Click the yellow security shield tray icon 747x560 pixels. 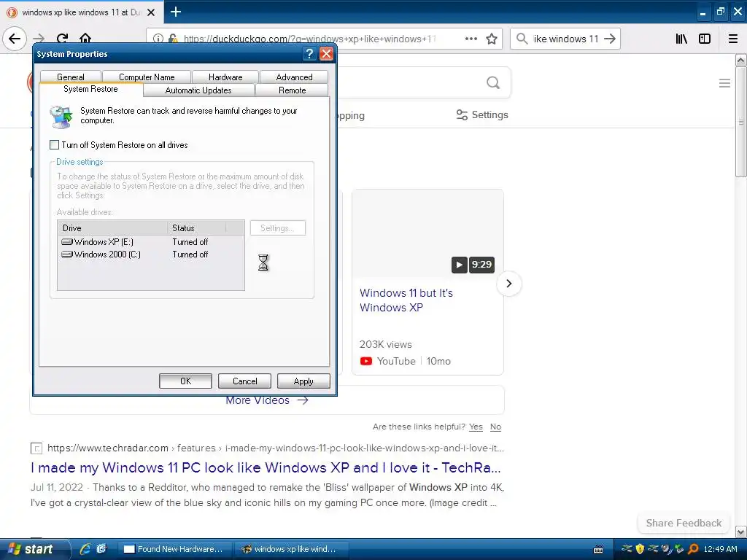[640, 549]
